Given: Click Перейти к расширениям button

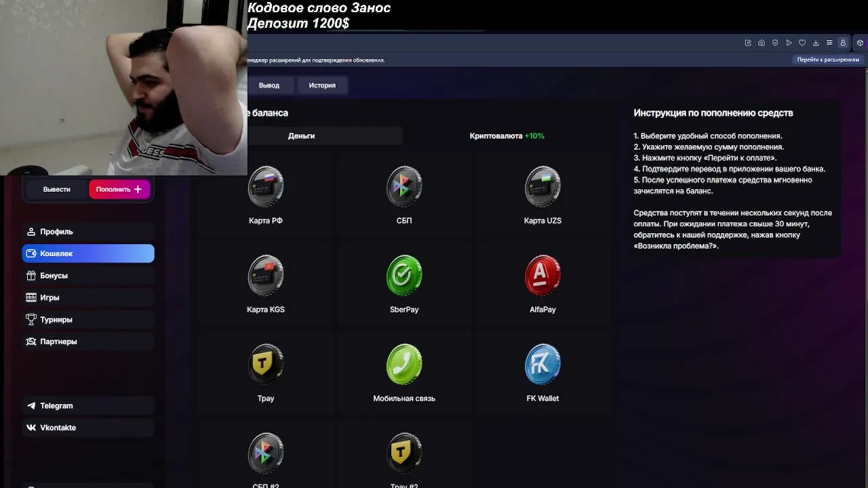Looking at the screenshot, I should click(828, 60).
